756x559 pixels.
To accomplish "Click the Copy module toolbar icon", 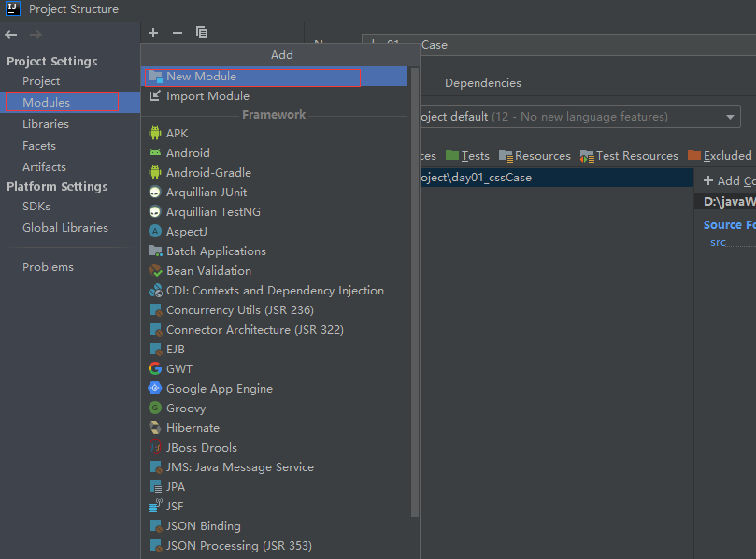I will pos(202,33).
